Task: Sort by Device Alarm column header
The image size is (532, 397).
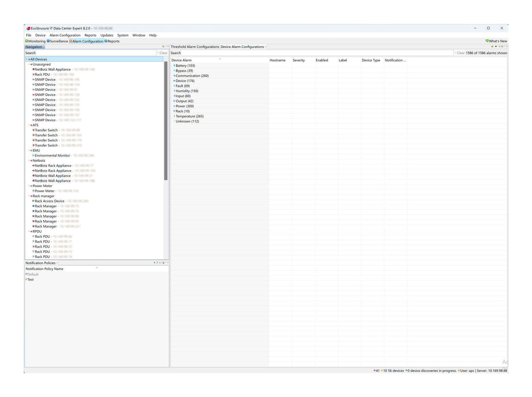Action: [x=220, y=60]
